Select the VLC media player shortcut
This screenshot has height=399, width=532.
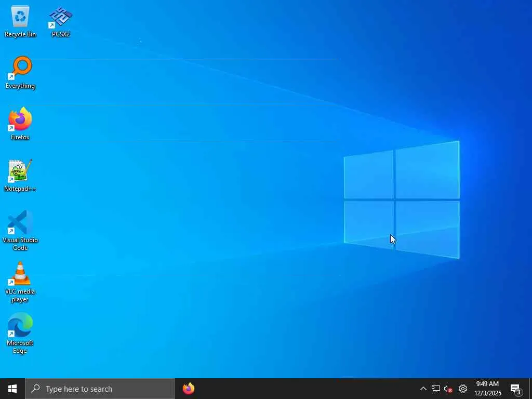20,282
